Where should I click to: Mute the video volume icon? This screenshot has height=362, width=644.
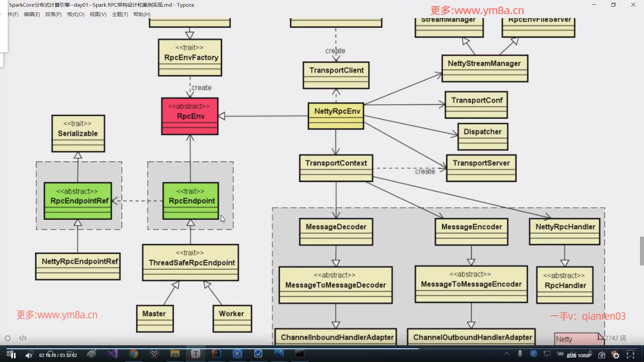[29, 355]
